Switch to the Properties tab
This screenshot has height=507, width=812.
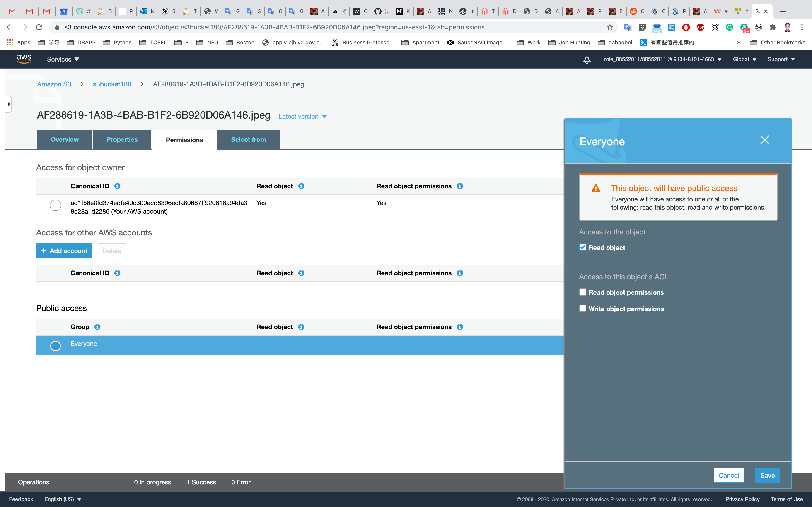(x=122, y=139)
